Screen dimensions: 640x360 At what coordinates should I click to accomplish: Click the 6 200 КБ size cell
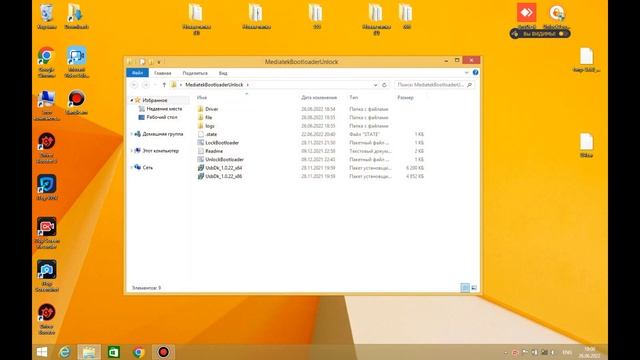click(415, 168)
